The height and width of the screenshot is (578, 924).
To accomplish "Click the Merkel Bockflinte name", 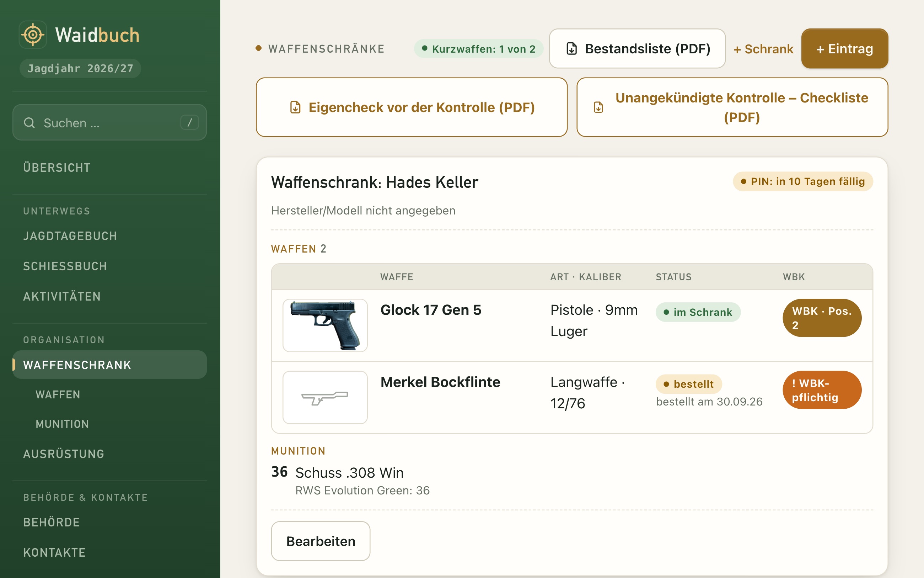I will pos(441,382).
